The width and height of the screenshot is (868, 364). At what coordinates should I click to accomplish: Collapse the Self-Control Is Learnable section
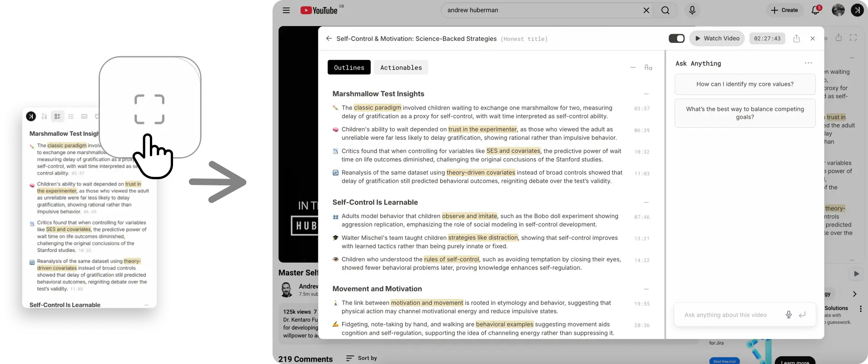pyautogui.click(x=646, y=202)
